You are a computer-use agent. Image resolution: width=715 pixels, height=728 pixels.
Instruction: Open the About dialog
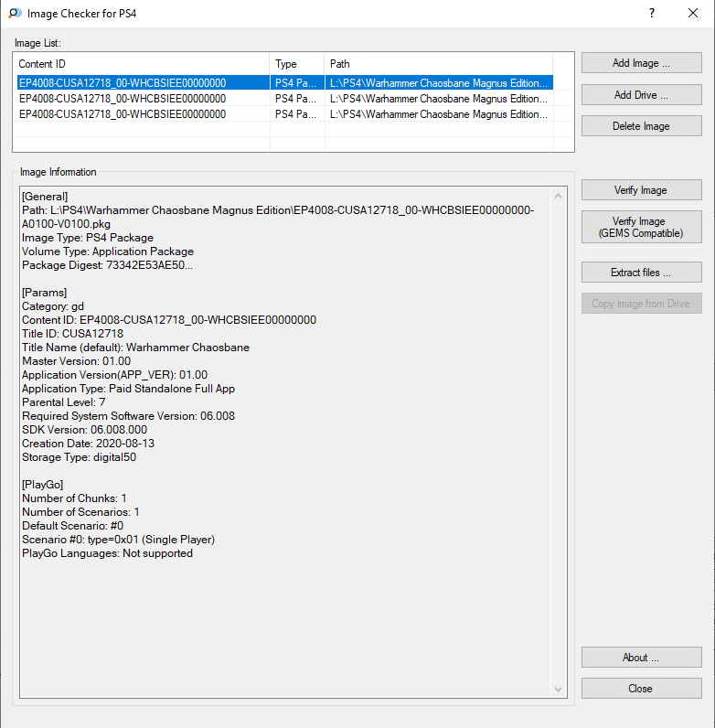click(641, 658)
